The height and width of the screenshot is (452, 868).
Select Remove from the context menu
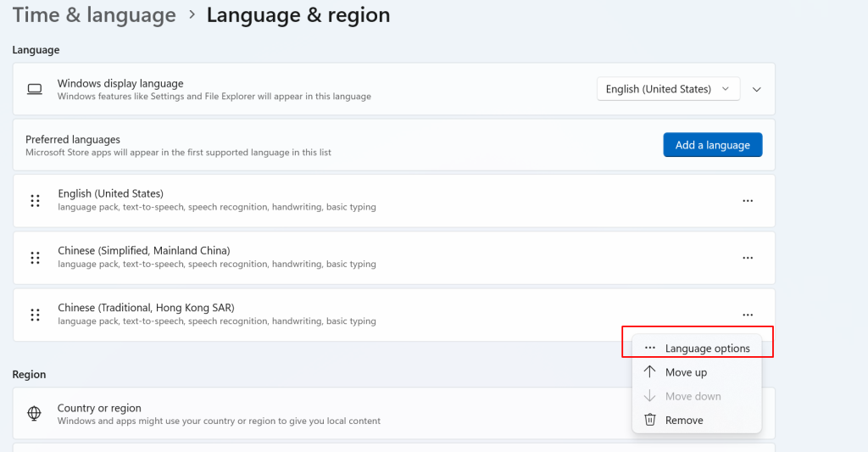684,420
